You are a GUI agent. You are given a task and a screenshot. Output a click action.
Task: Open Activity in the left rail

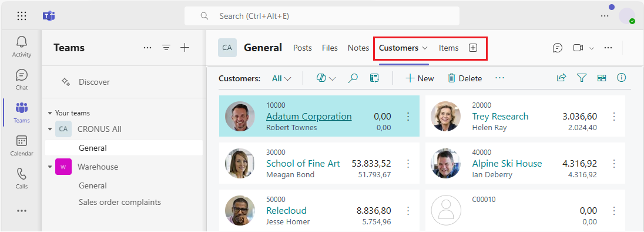[22, 47]
